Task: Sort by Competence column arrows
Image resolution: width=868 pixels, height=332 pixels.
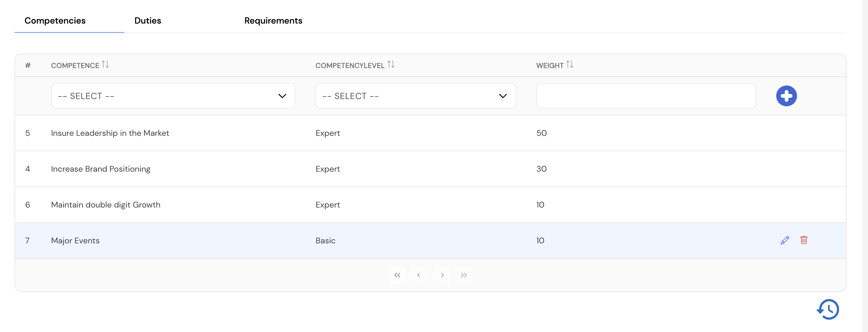Action: click(105, 64)
